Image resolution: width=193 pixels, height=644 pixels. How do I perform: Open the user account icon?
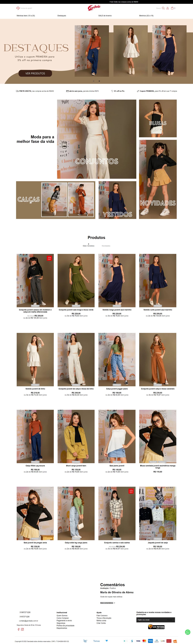point(168,8)
